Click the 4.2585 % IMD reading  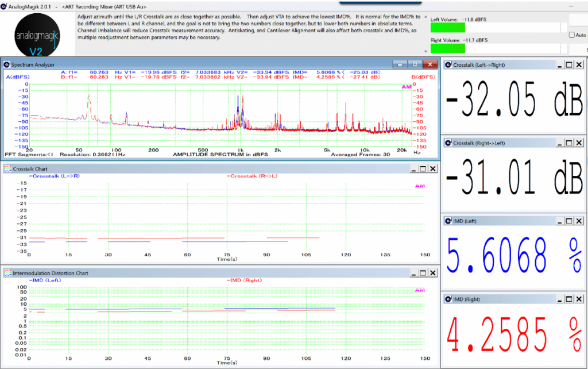[x=514, y=334]
